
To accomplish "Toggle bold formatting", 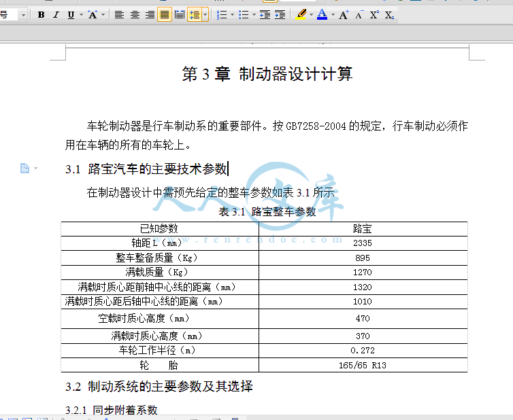I will (x=41, y=15).
